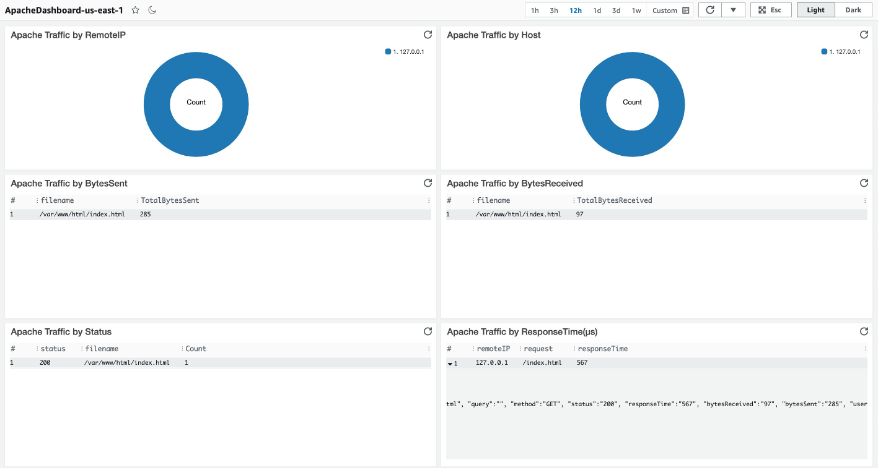Click the request column header
The width and height of the screenshot is (879, 468).
[538, 349]
